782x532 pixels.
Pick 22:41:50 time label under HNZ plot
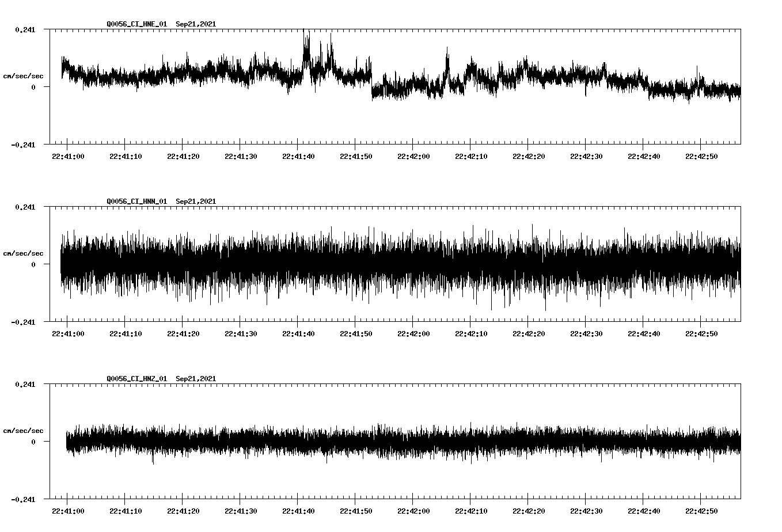[x=356, y=511]
